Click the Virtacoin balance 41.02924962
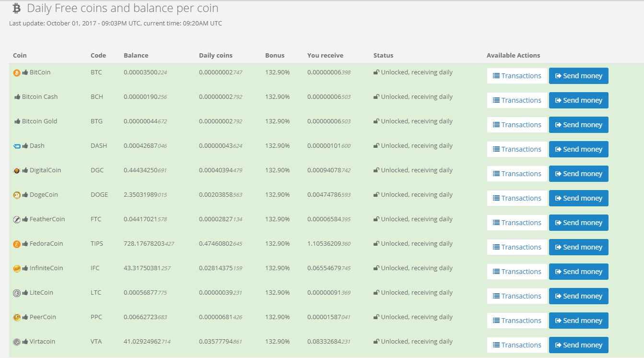 147,342
